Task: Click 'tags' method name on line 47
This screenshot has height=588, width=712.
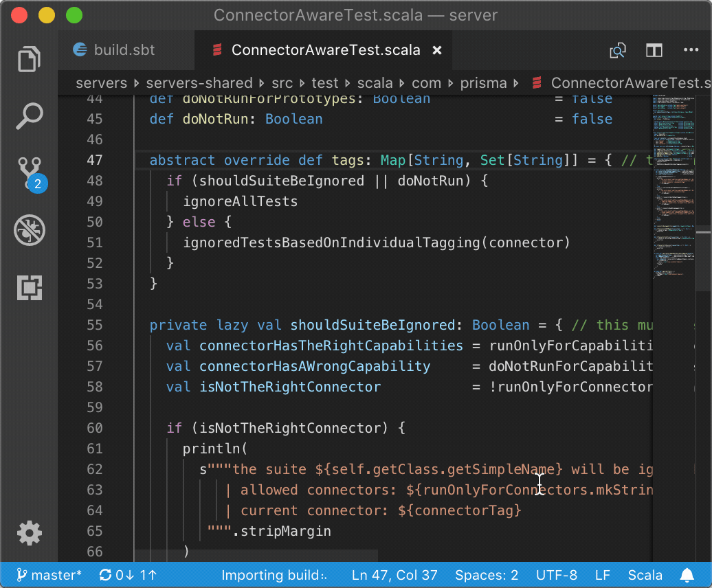Action: pos(348,160)
